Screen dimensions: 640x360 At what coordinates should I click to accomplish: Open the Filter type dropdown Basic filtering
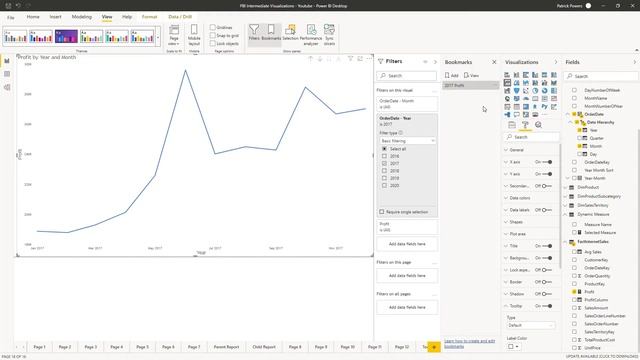click(407, 141)
